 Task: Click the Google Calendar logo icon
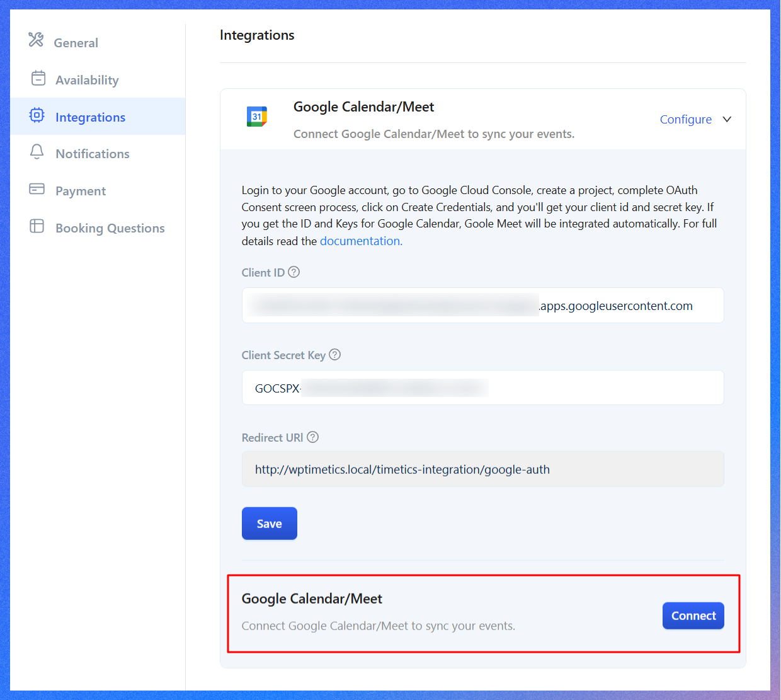pyautogui.click(x=257, y=117)
